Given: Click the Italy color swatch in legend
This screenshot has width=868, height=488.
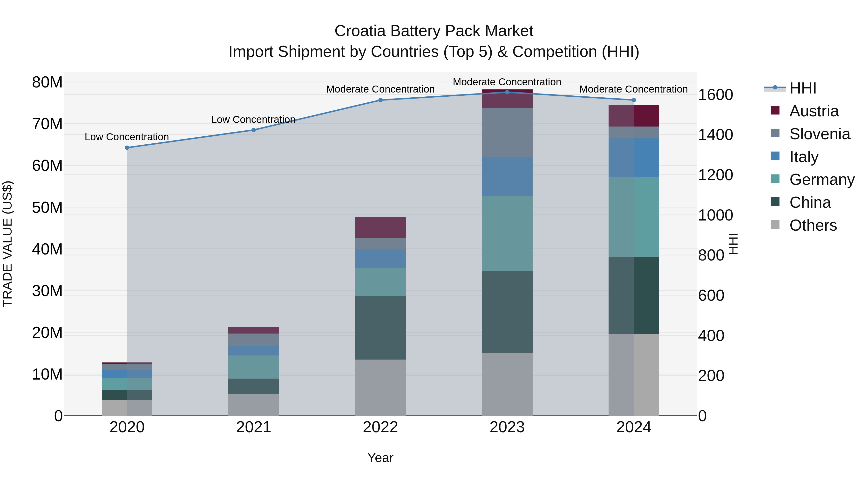Looking at the screenshot, I should [775, 156].
